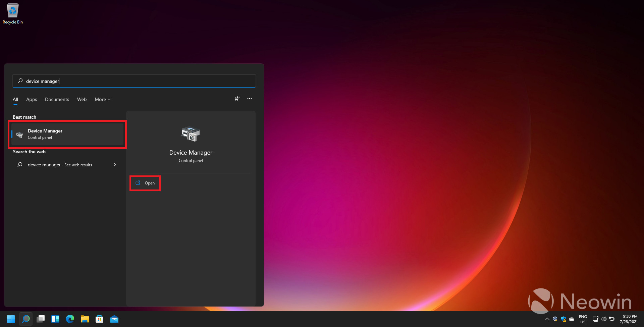Click the magnifier icon in the search box
Viewport: 644px width, 327px height.
20,81
